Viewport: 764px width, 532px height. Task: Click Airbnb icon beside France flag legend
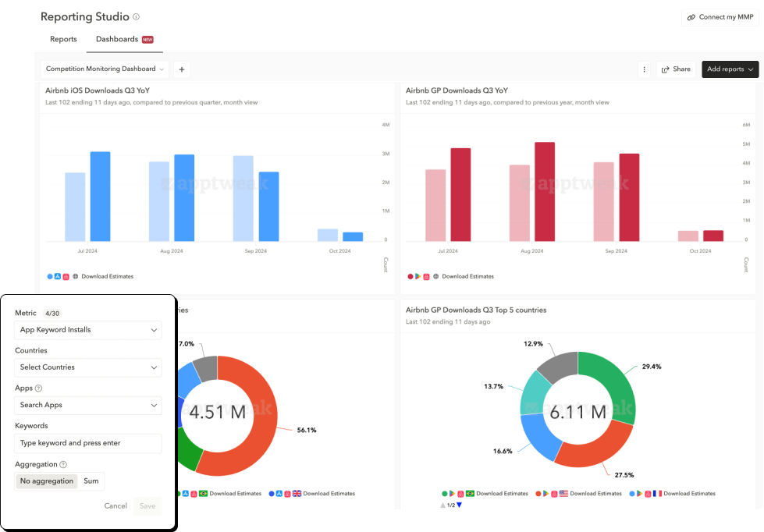(648, 494)
